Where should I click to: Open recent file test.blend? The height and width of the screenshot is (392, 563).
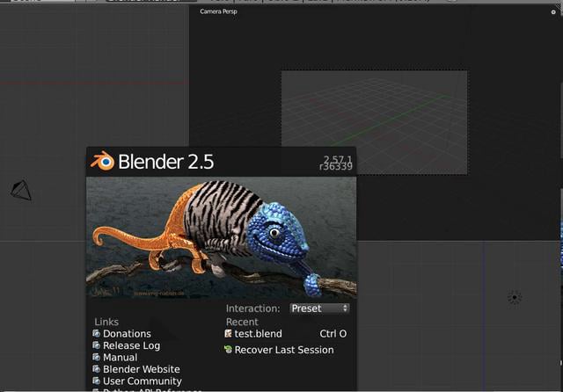(286, 333)
